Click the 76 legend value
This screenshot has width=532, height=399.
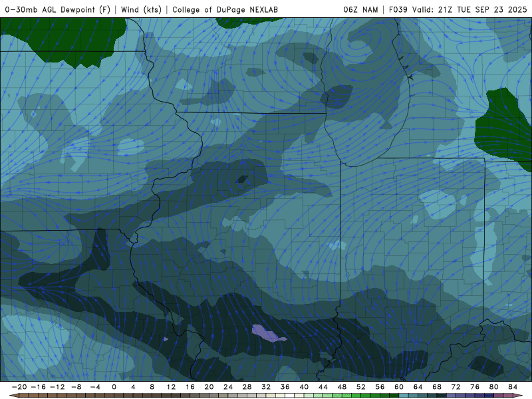coord(475,387)
